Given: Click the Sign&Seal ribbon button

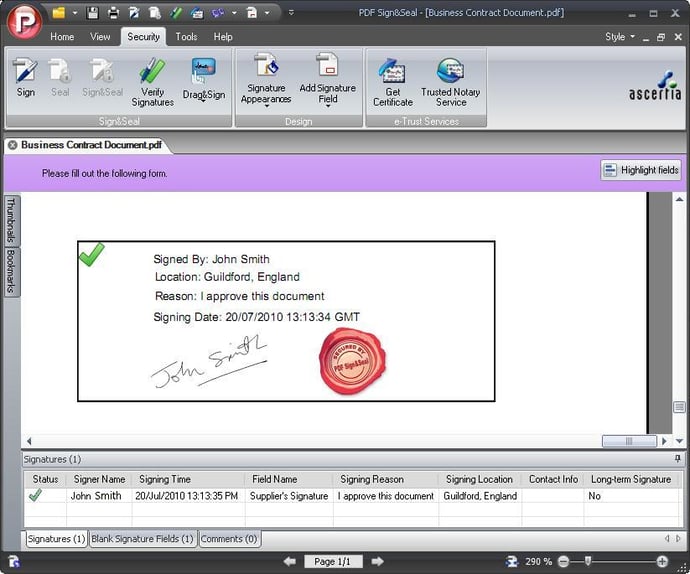Looking at the screenshot, I should pos(103,77).
